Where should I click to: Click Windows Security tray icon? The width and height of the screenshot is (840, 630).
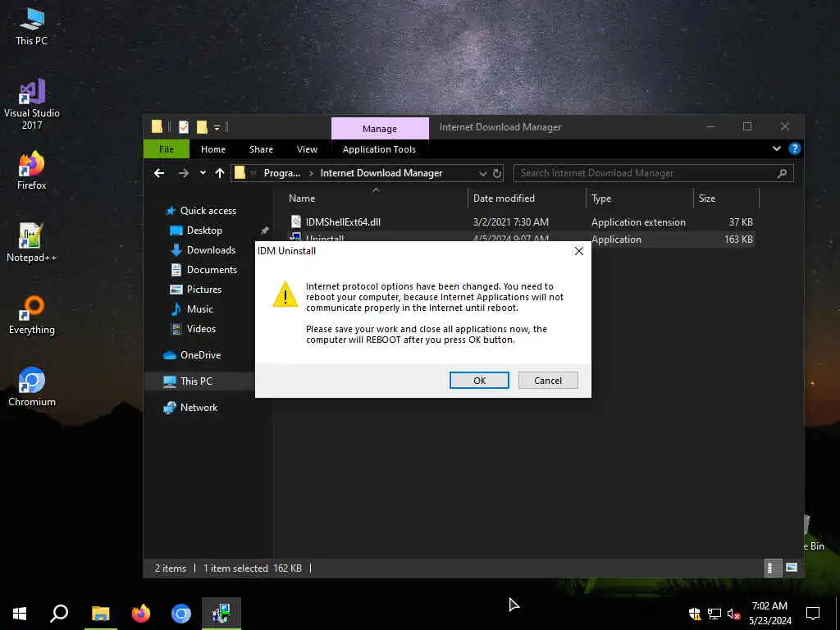pyautogui.click(x=695, y=614)
